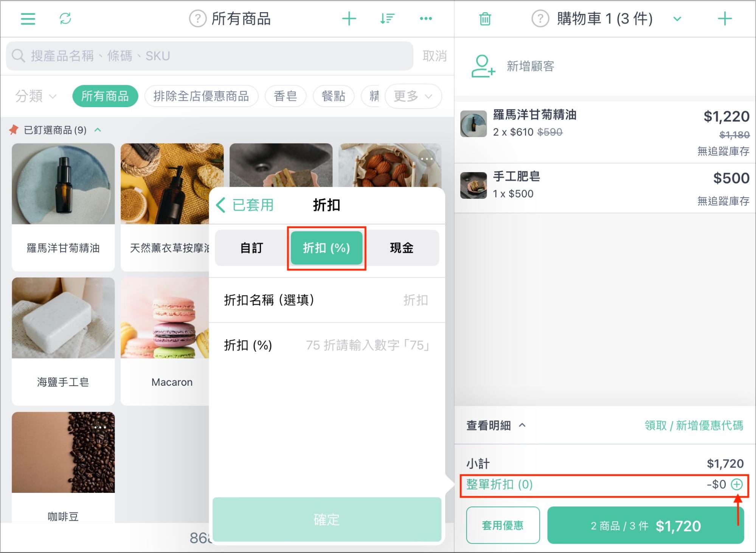Click the 折扣名稱 (選填) input field
This screenshot has width=756, height=553.
tap(327, 300)
